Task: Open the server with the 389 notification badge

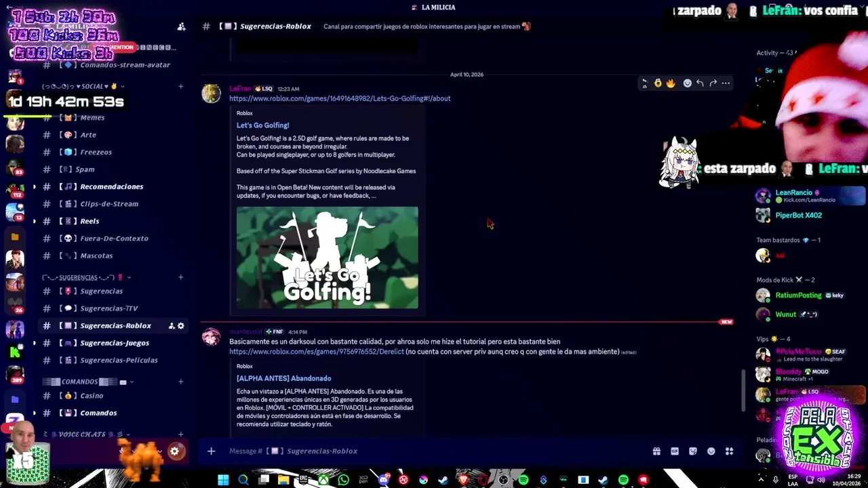Action: 15,374
